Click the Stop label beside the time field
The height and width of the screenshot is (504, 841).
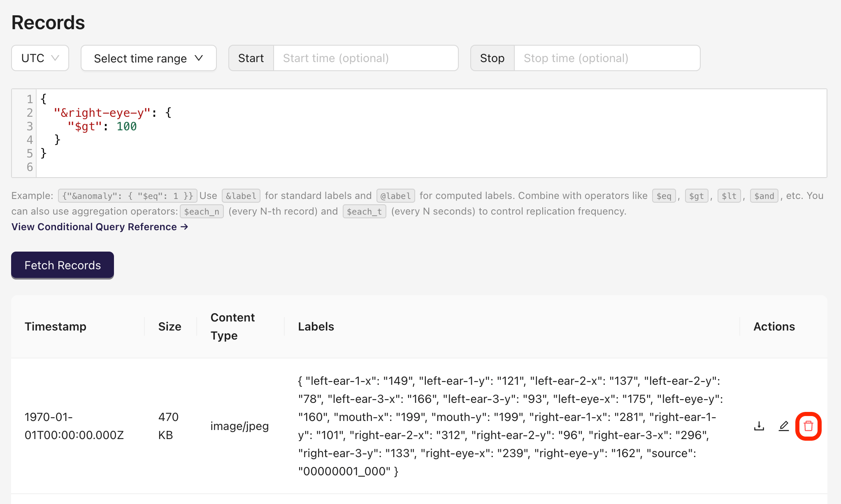[x=492, y=58]
